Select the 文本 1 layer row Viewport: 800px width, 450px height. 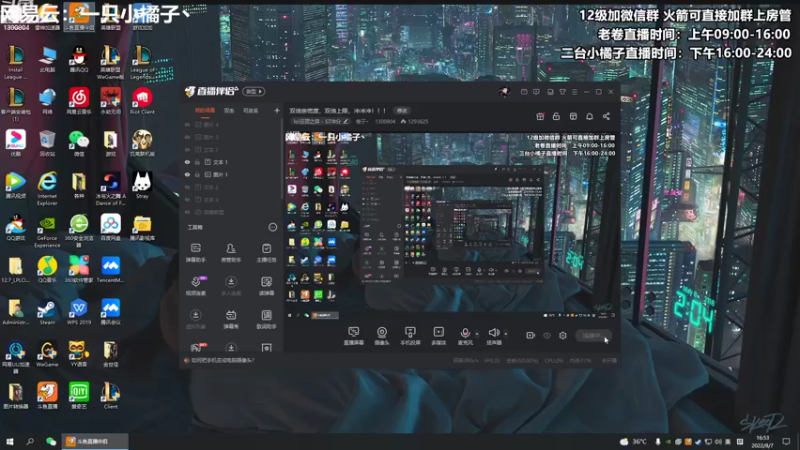click(231, 162)
